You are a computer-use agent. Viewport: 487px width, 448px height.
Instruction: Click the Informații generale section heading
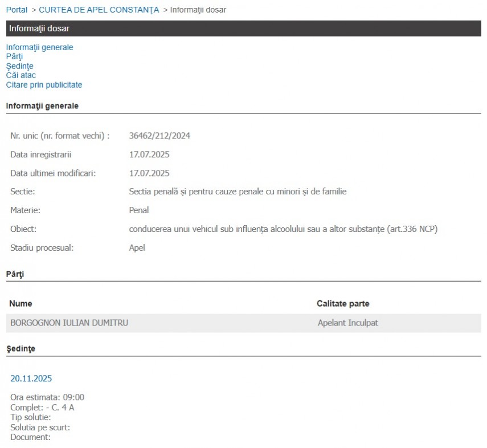click(42, 106)
